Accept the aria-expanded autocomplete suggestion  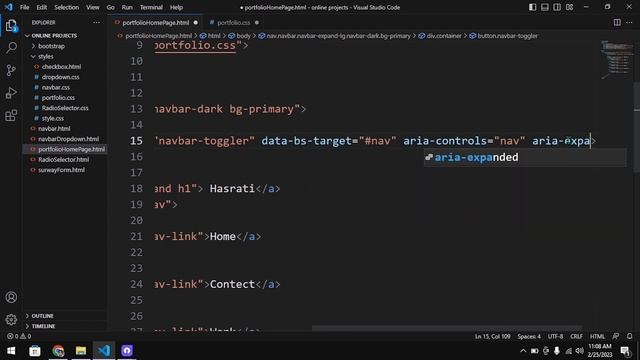525,158
